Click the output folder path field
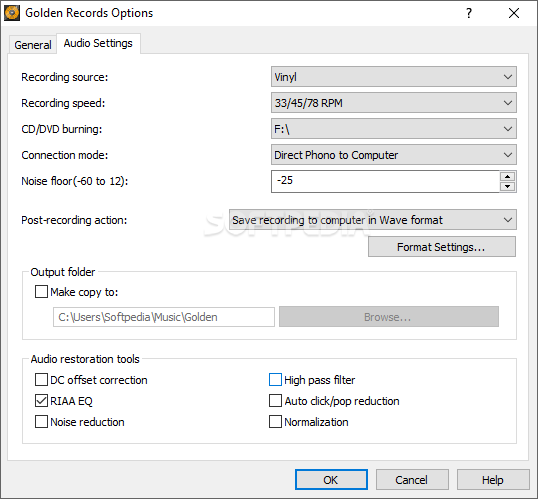Viewport: 538px width, 499px height. [164, 317]
